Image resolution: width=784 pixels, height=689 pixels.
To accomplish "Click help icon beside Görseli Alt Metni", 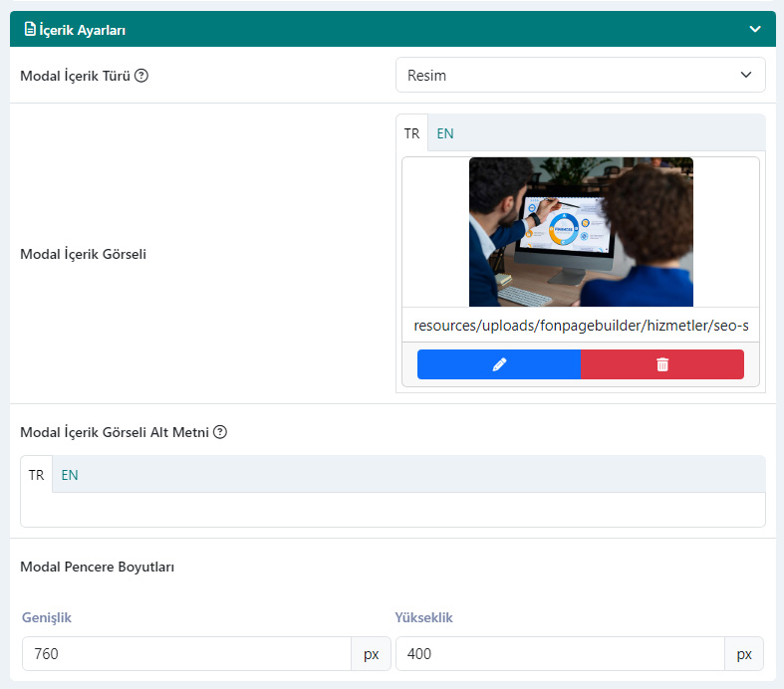I will [x=220, y=432].
